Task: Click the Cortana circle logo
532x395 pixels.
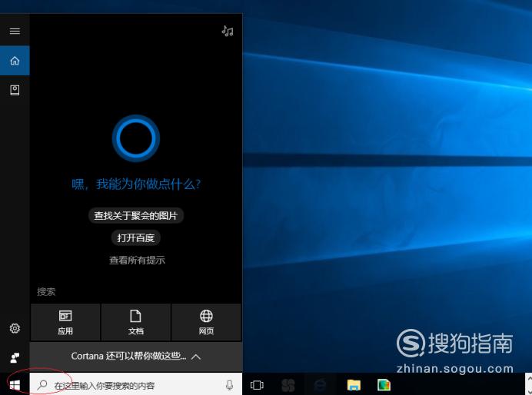Action: (x=136, y=138)
